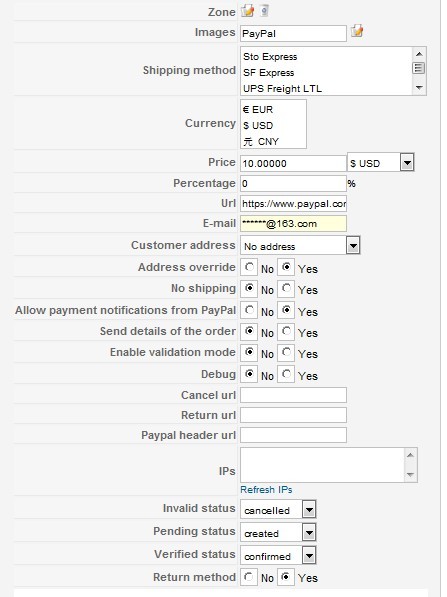Set Address override to No
The height and width of the screenshot is (597, 447).
(x=249, y=267)
